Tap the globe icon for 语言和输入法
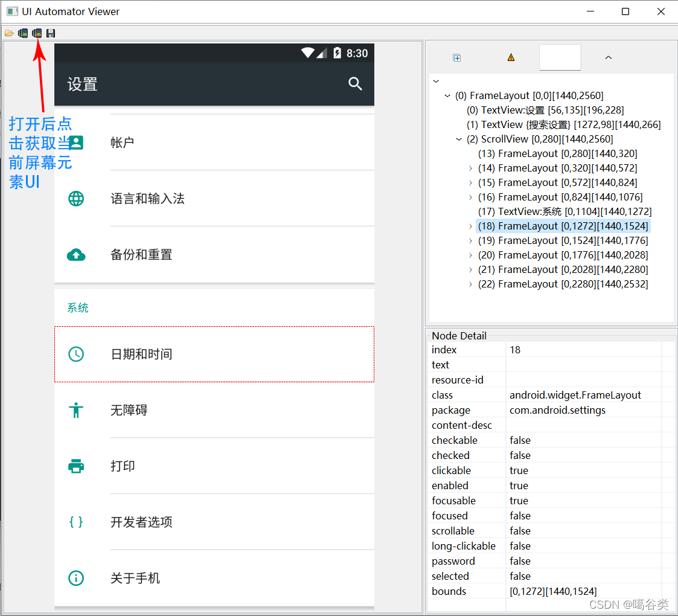Screen dimensions: 678x616 76,199
